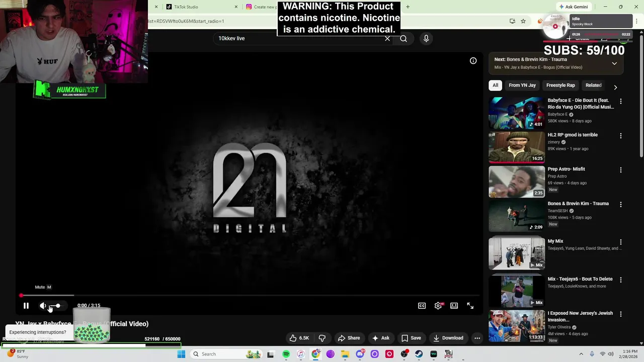
Task: Enter fullscreen mode
Action: (x=470, y=306)
